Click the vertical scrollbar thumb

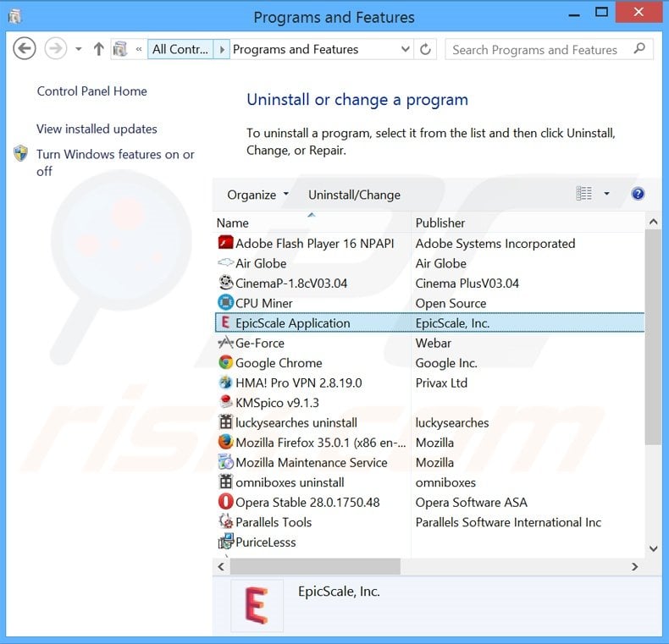coord(653,338)
